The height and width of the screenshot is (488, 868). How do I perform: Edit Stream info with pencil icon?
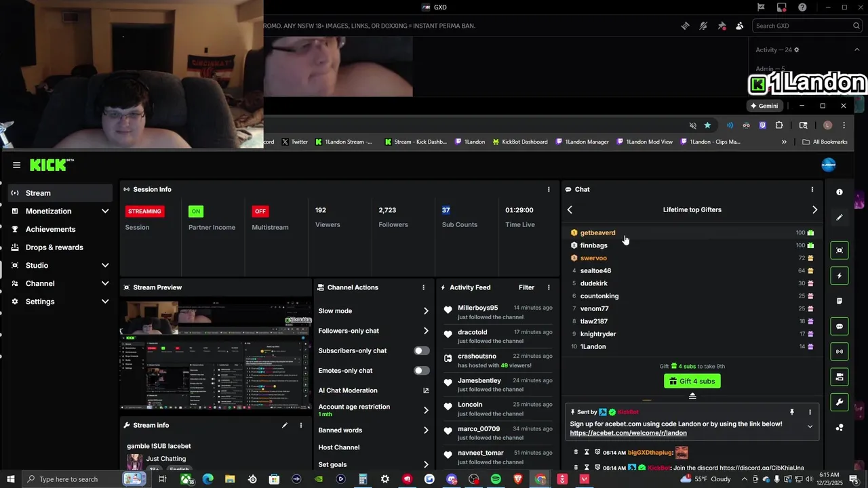tap(285, 426)
